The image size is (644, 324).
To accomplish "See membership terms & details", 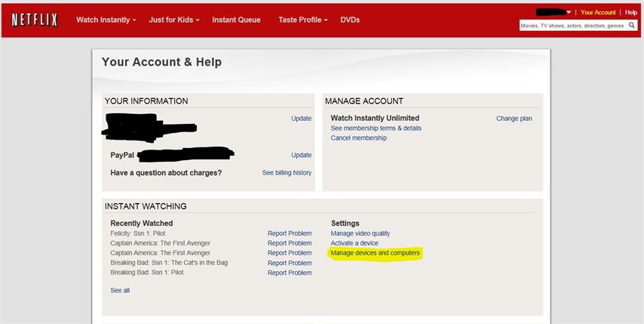I will tap(376, 128).
